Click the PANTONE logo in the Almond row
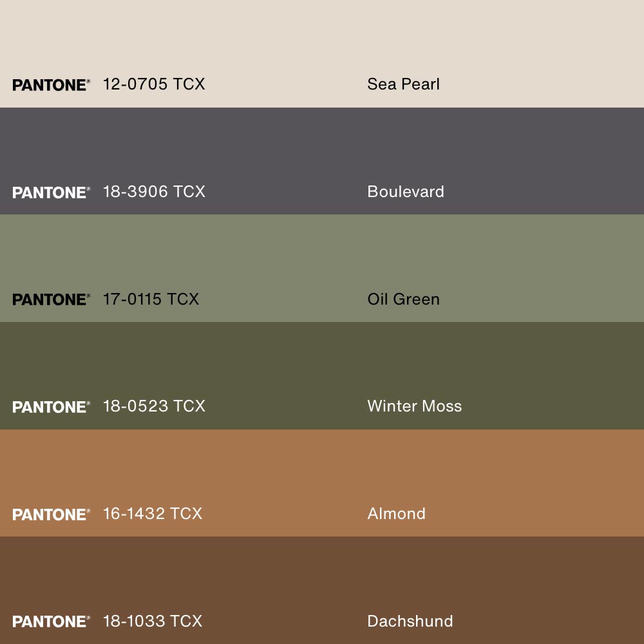Screen dimensions: 644x644 point(51,515)
